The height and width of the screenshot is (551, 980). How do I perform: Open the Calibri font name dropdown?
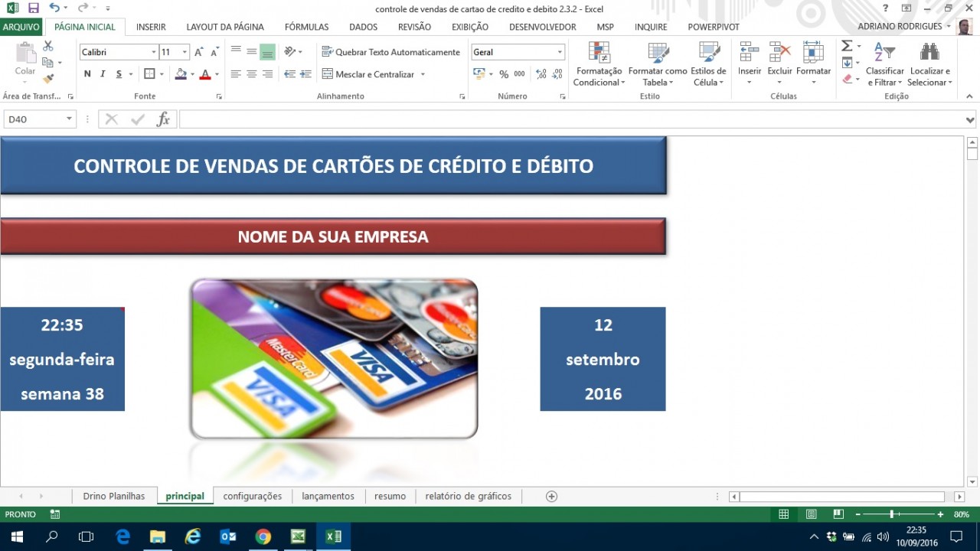[x=153, y=52]
